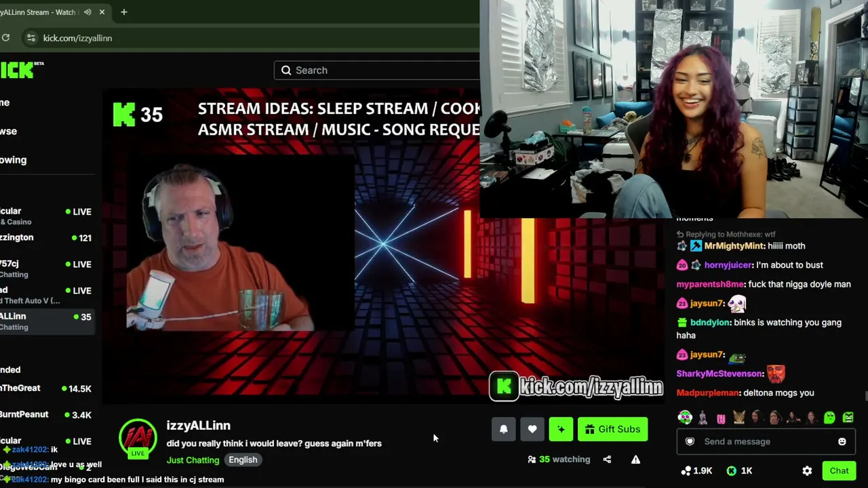Click the chat identity shield icon
Viewport: 868px width, 488px height.
(690, 442)
